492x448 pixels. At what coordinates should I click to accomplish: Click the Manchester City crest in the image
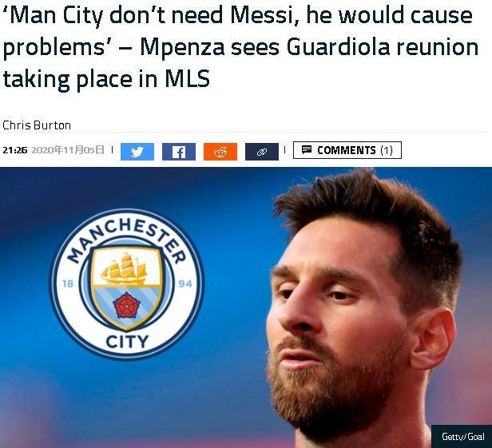[x=127, y=284]
